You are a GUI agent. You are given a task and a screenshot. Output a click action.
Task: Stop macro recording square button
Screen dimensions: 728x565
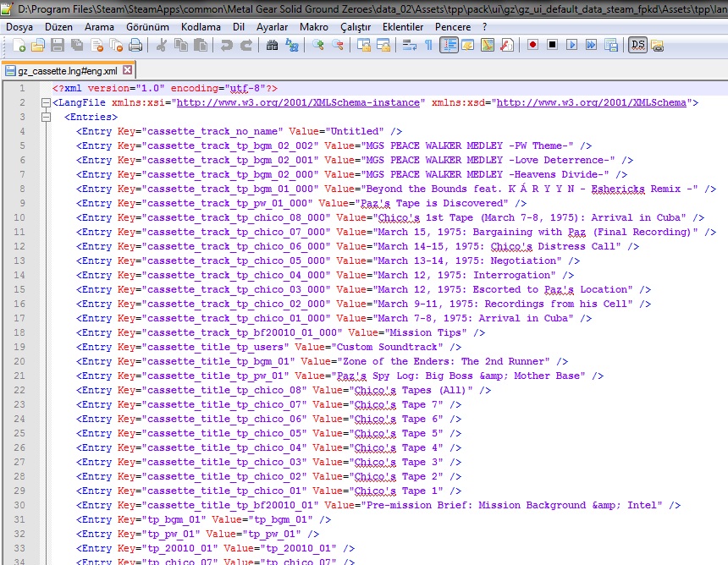[x=552, y=45]
